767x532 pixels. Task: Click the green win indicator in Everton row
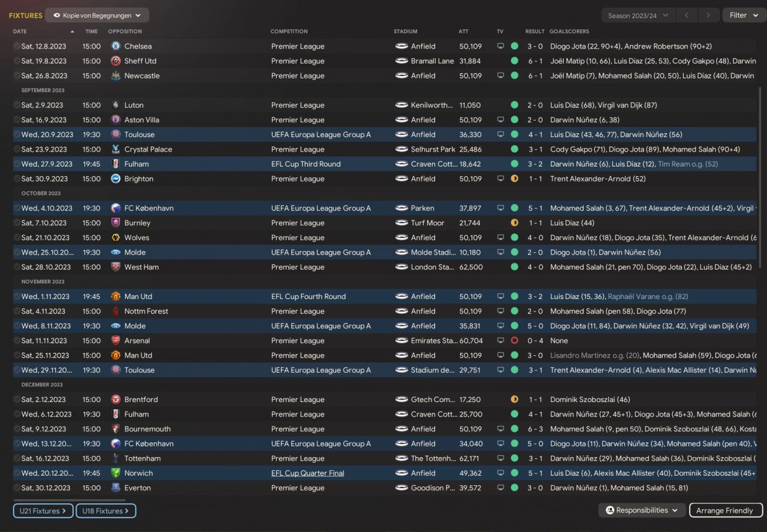pyautogui.click(x=514, y=488)
